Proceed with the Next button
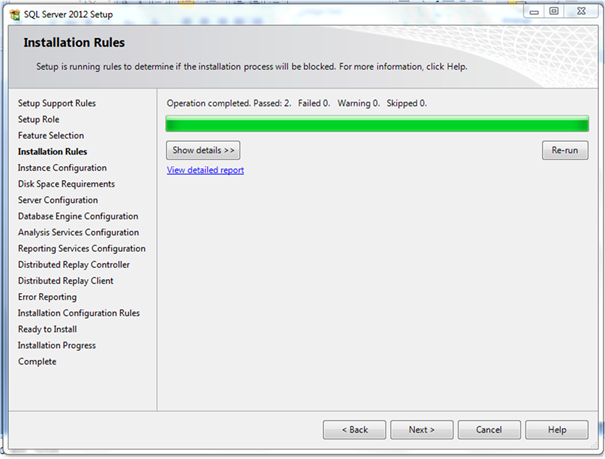Viewport: 605px width, 459px height. click(x=422, y=430)
